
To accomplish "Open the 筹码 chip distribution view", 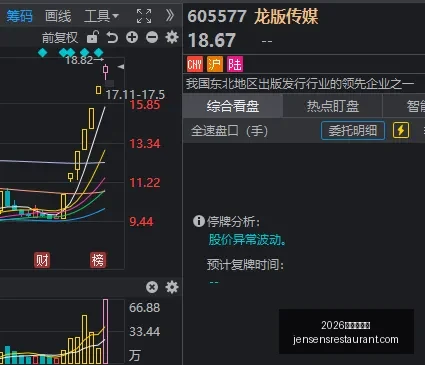I will pyautogui.click(x=20, y=16).
